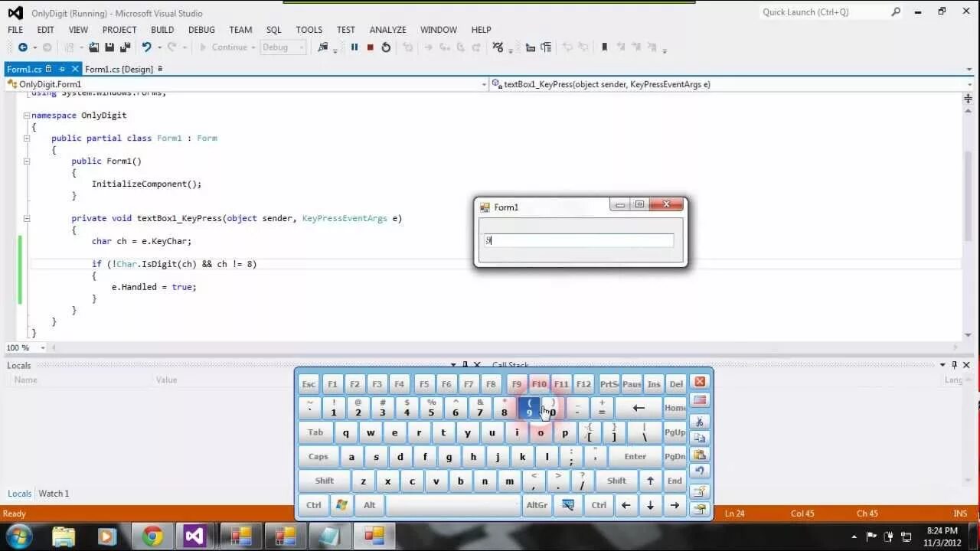Open Chrome from the taskbar
Screen dimensions: 980x551
tap(152, 536)
